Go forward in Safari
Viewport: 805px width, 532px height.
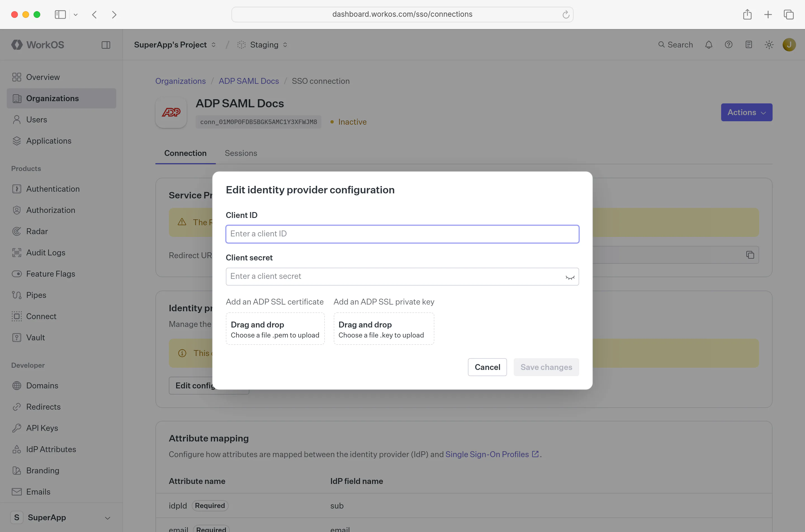pos(114,15)
